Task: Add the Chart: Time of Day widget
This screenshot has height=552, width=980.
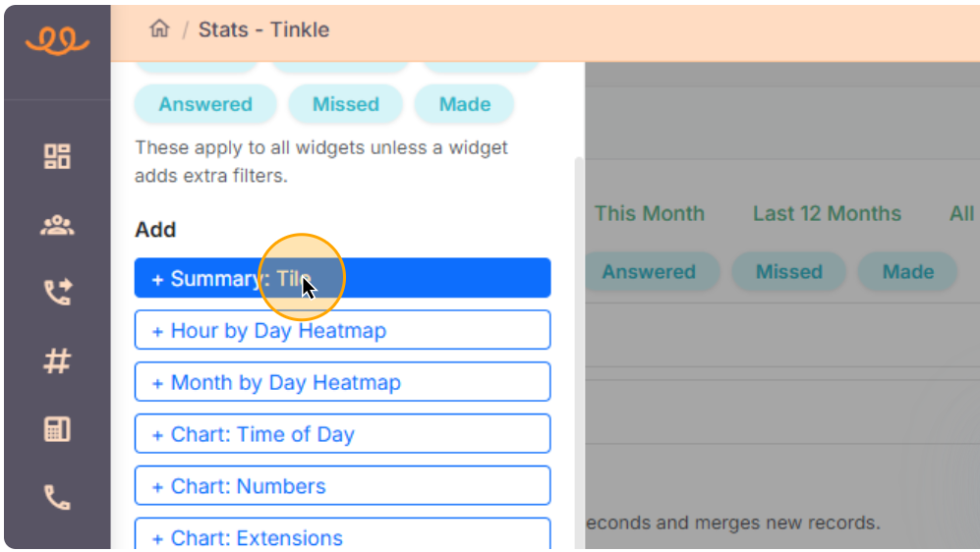Action: point(342,434)
